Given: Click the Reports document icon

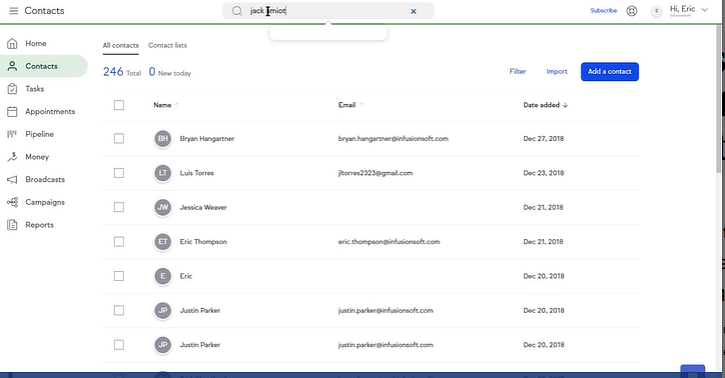Looking at the screenshot, I should pyautogui.click(x=12, y=225).
